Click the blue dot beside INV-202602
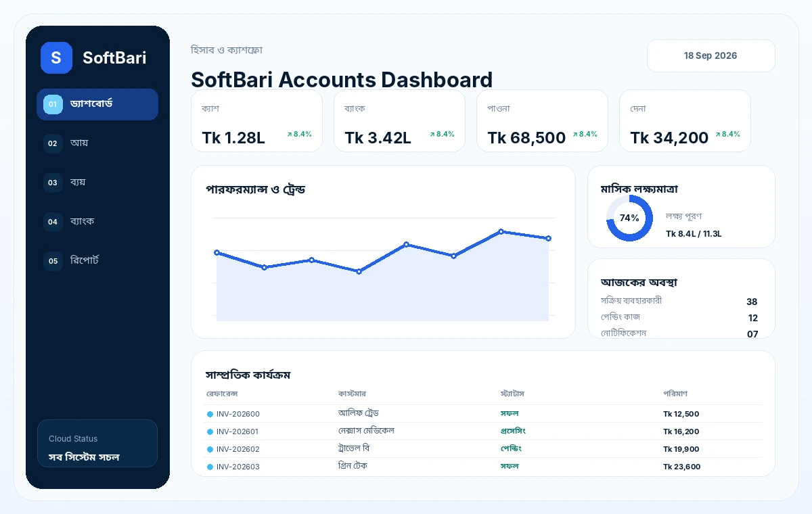The height and width of the screenshot is (514, 812). click(210, 449)
